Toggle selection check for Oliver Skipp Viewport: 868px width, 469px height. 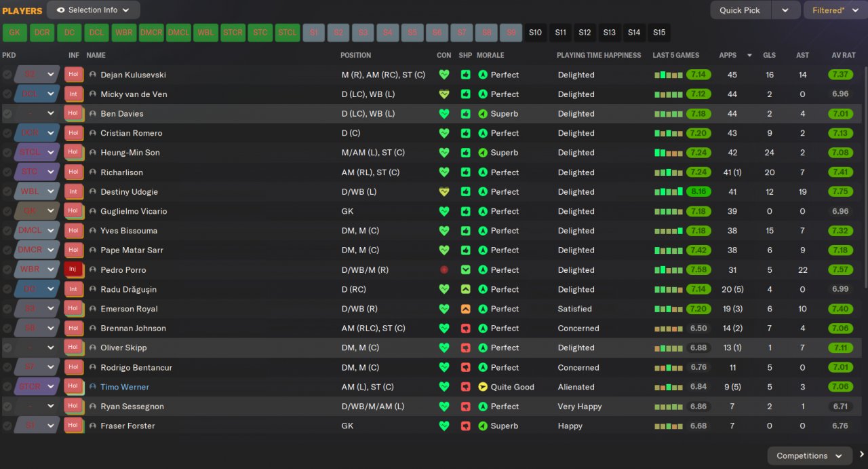[7, 348]
